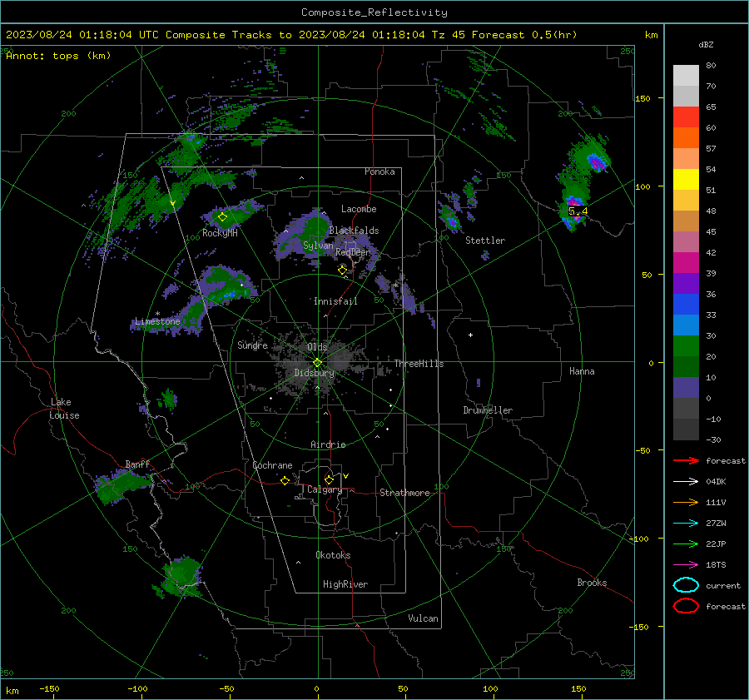Image resolution: width=749 pixels, height=700 pixels.
Task: Click the Lacombe city label
Action: (359, 209)
